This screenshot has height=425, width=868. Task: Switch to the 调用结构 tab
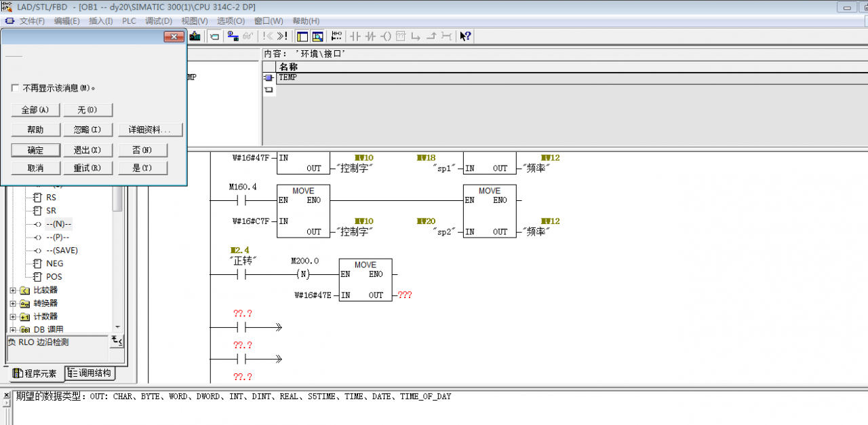click(x=90, y=373)
